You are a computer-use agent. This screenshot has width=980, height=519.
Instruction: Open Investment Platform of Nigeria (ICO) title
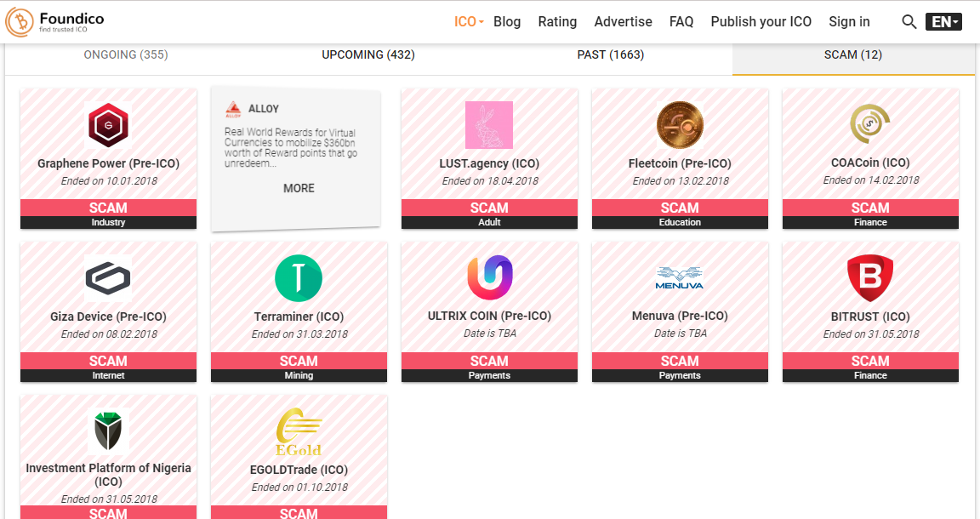(108, 475)
